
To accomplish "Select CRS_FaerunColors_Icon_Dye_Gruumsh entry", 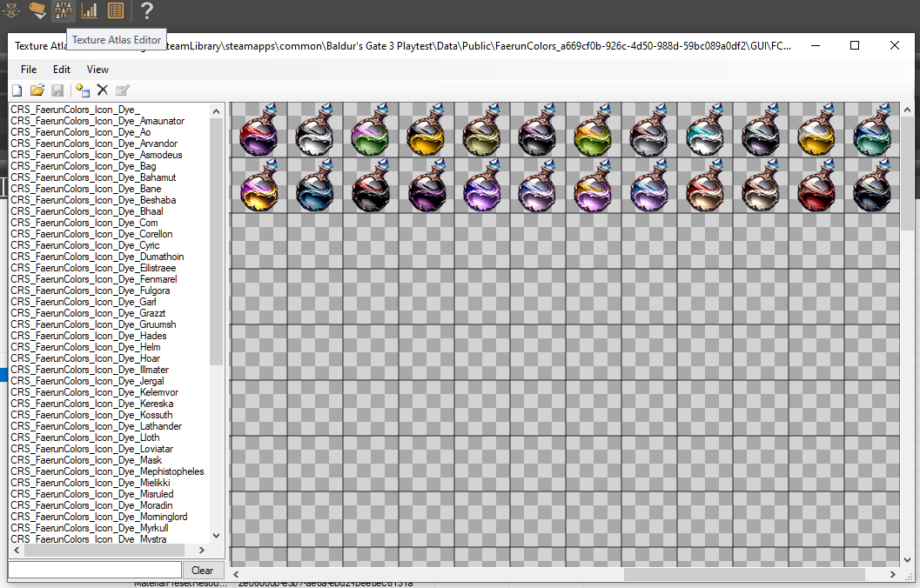I will coord(93,324).
